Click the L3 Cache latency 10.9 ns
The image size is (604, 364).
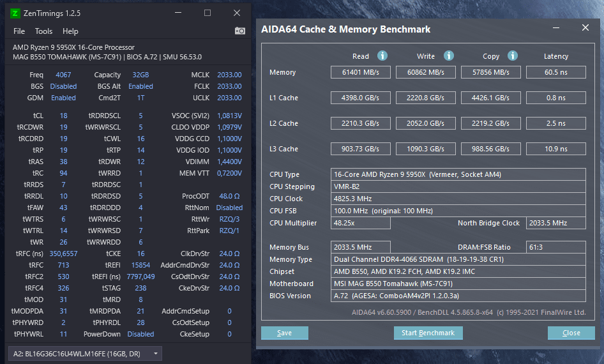pyautogui.click(x=556, y=149)
